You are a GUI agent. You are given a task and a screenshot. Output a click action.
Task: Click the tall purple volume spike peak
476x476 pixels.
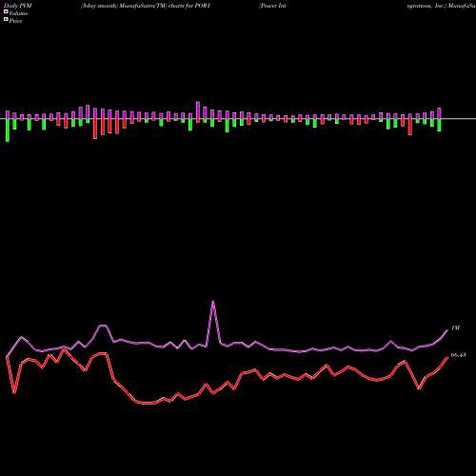pos(213,302)
